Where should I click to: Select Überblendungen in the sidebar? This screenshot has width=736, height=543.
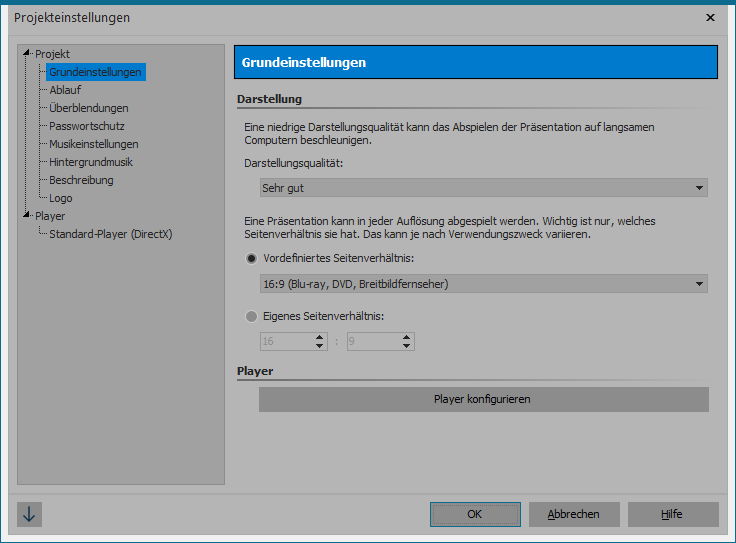(88, 108)
